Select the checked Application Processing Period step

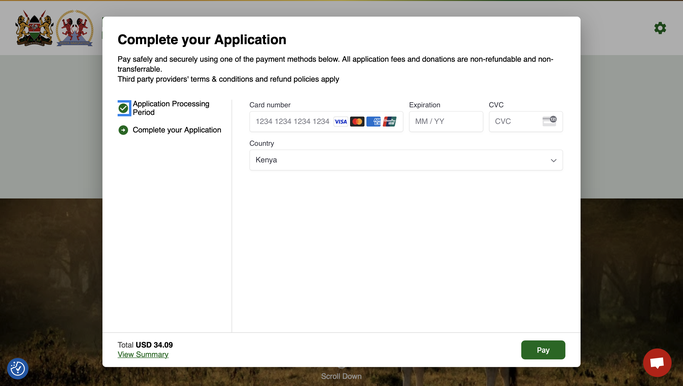click(124, 108)
